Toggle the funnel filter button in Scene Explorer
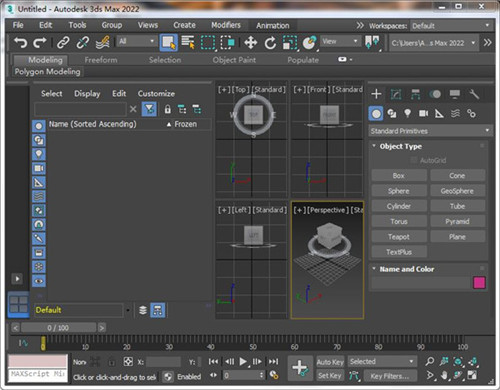Image resolution: width=500 pixels, height=390 pixels. (x=149, y=109)
